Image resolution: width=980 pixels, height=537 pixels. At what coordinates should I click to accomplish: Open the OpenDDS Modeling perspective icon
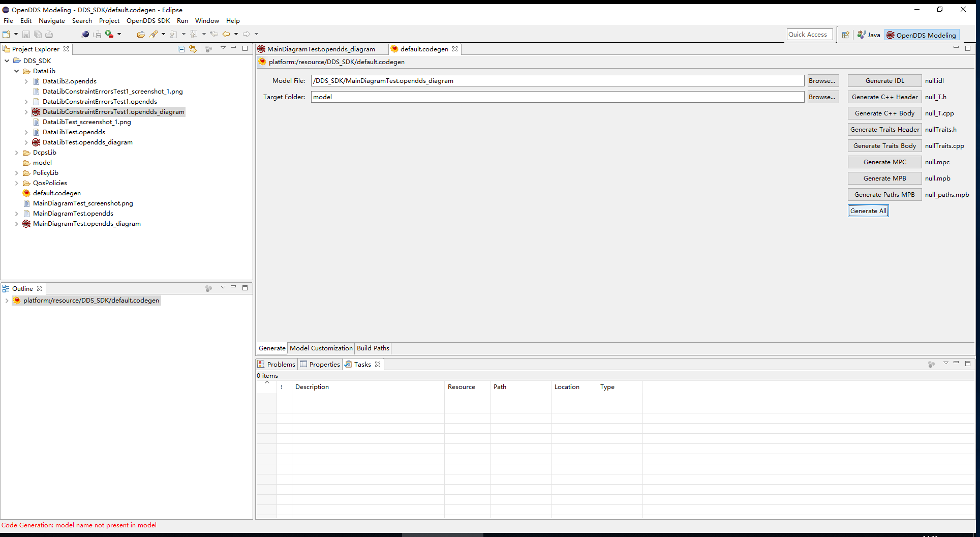(921, 35)
